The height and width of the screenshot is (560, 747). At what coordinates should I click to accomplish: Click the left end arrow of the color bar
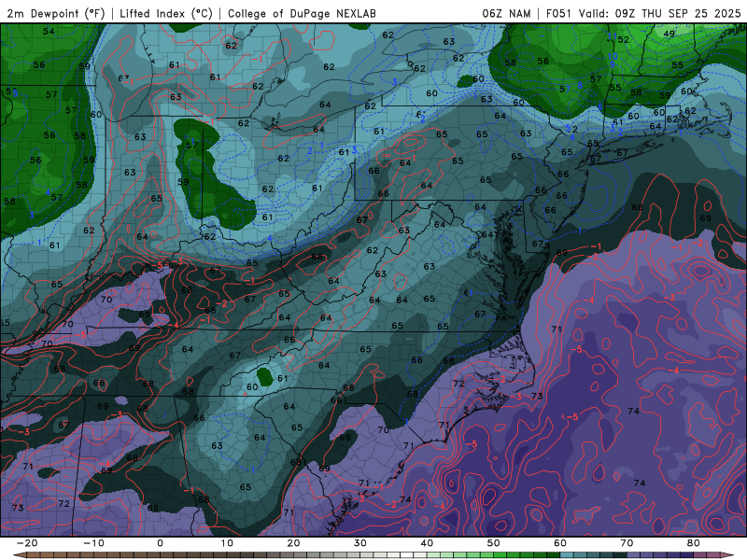(x=18, y=555)
